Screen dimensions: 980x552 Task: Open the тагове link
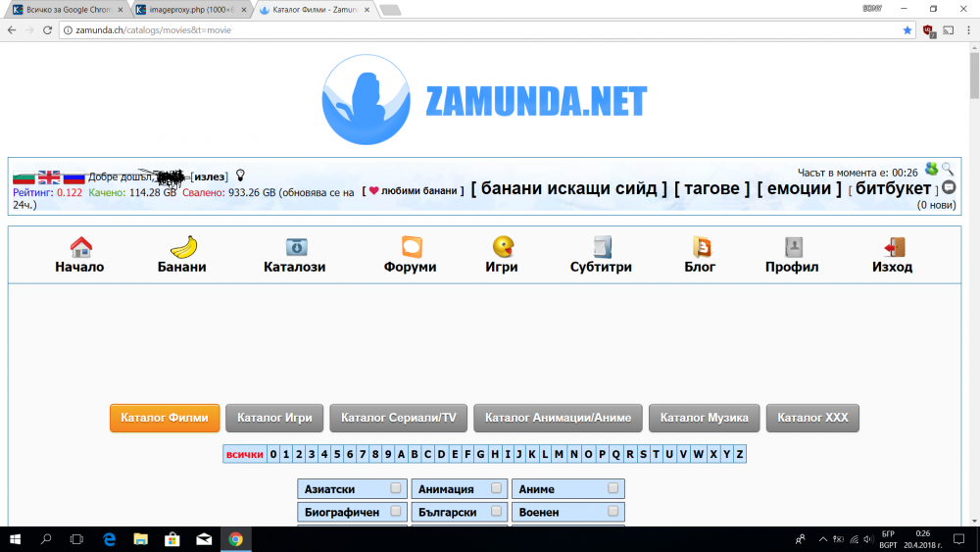(x=711, y=188)
